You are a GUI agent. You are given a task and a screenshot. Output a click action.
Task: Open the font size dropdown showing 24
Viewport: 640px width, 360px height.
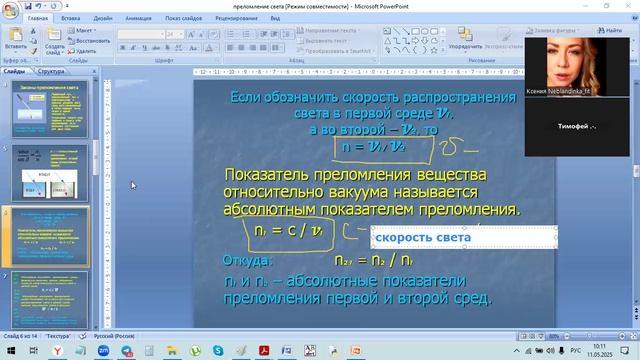(x=175, y=35)
